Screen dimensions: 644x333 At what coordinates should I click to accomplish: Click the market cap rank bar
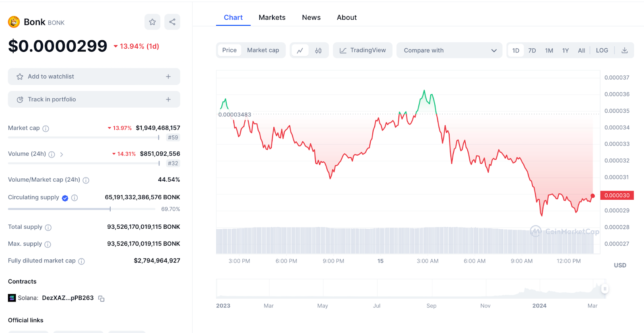point(84,137)
